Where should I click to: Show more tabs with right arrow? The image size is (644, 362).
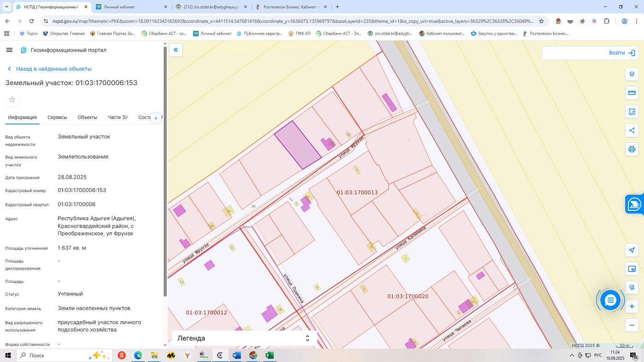coord(156,118)
